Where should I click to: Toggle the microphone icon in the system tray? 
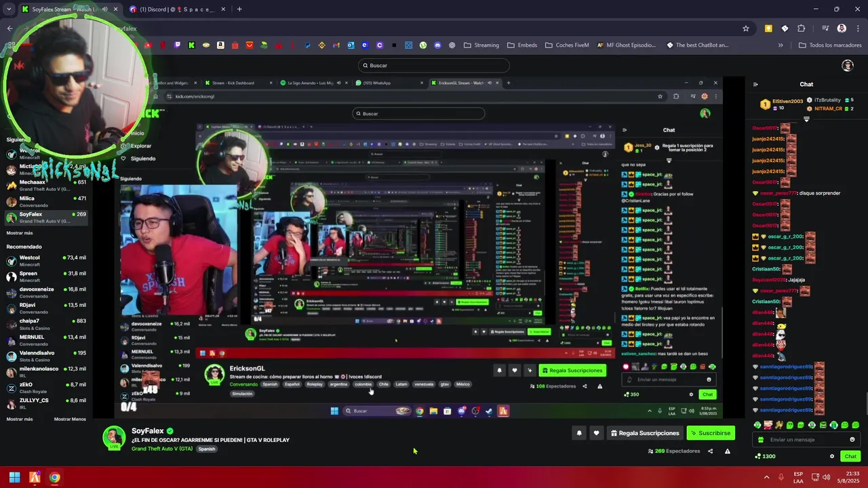[781, 477]
